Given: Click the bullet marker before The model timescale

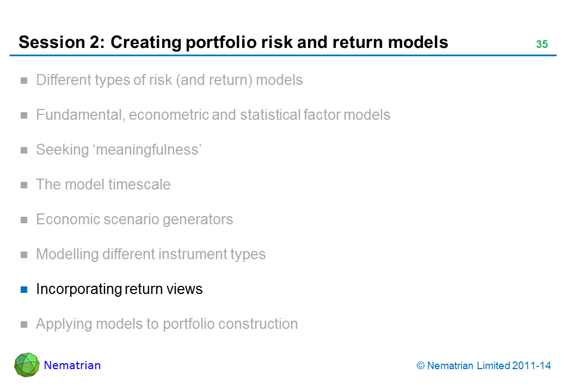Looking at the screenshot, I should [24, 185].
